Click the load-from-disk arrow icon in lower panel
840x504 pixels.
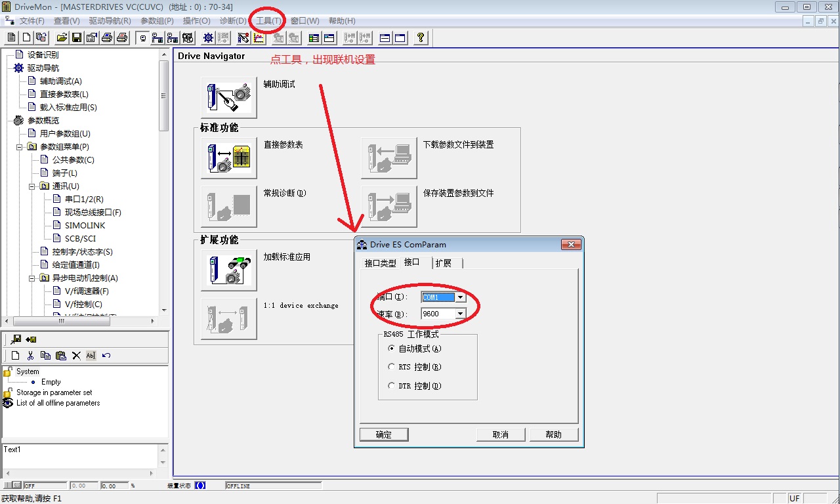pyautogui.click(x=31, y=339)
